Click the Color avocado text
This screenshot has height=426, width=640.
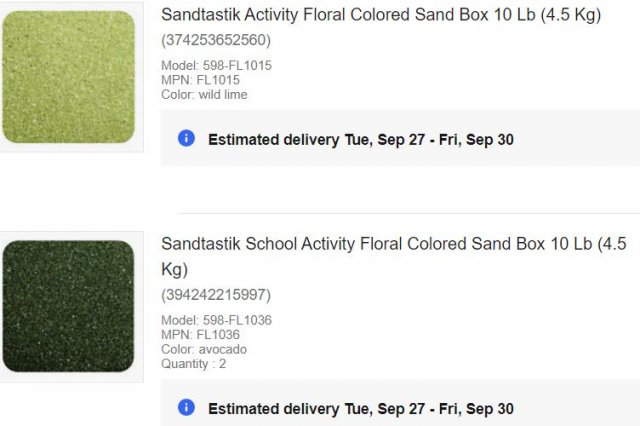[x=204, y=349]
